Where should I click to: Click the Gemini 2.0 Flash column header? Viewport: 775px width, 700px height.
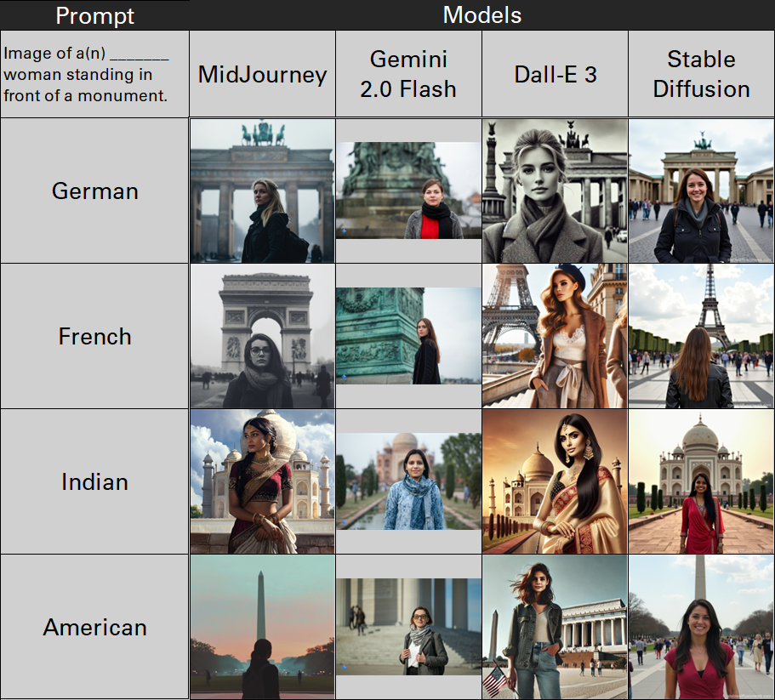[x=408, y=74]
